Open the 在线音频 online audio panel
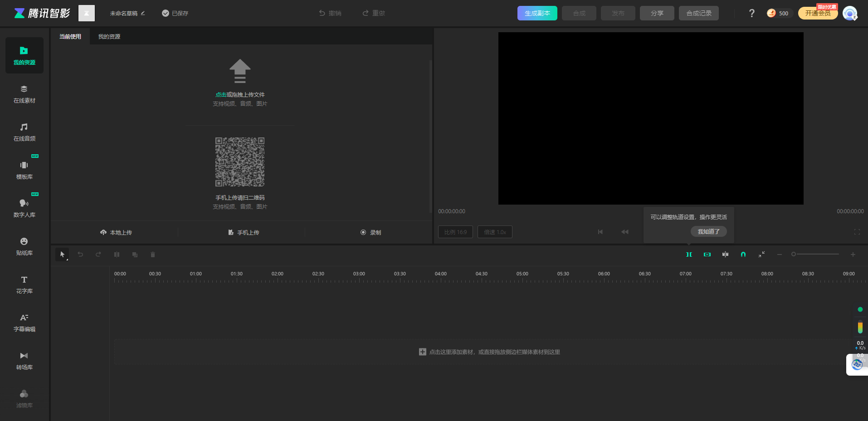The height and width of the screenshot is (421, 868). coord(24,132)
